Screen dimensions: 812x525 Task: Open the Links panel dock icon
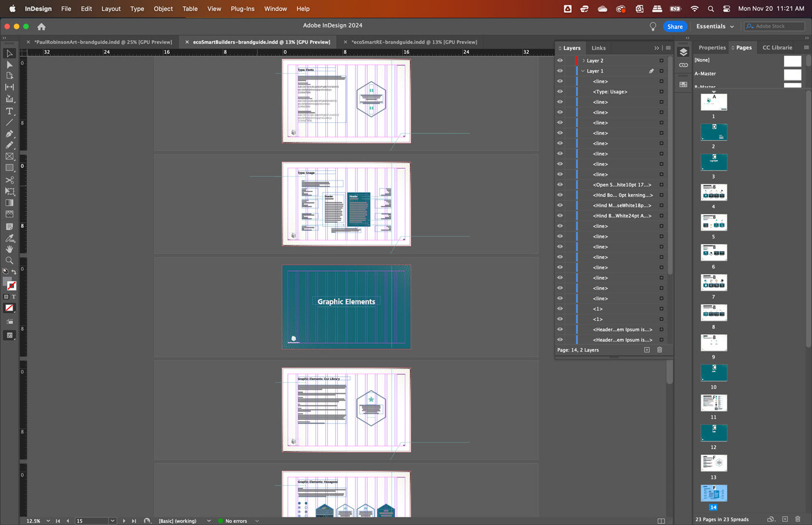coord(683,65)
